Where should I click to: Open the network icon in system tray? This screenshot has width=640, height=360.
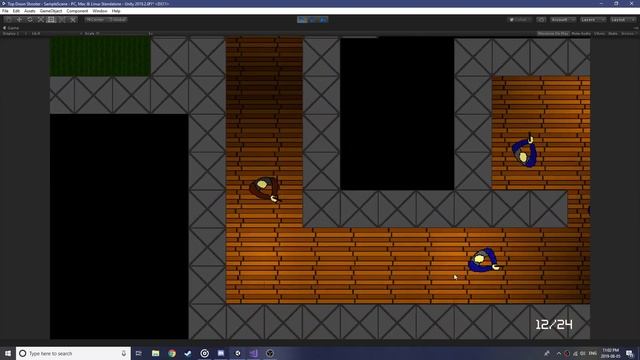tap(575, 353)
